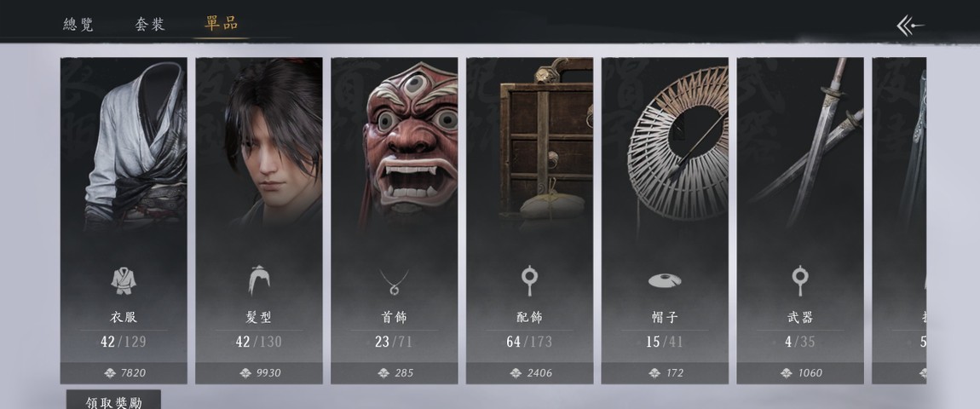Select the hair icon above 髮型
This screenshot has width=980, height=409.
[x=259, y=280]
